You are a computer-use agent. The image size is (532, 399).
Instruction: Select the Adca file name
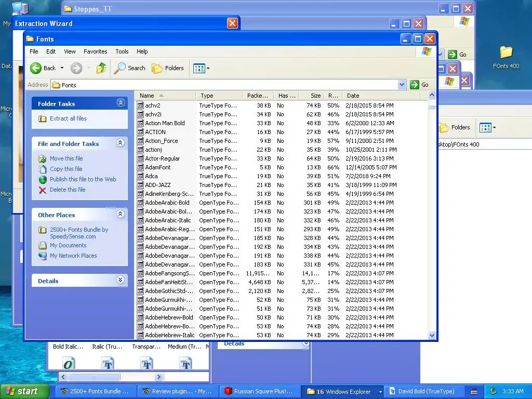click(x=151, y=176)
